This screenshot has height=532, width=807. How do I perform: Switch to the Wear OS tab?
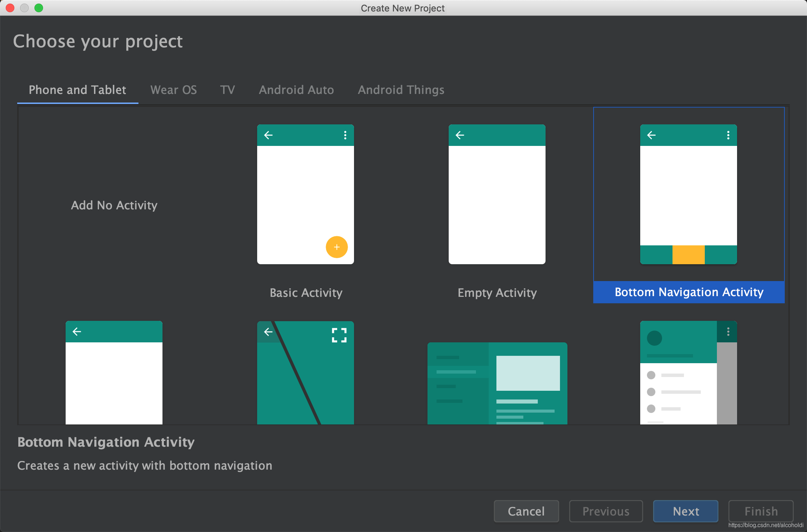pos(174,90)
